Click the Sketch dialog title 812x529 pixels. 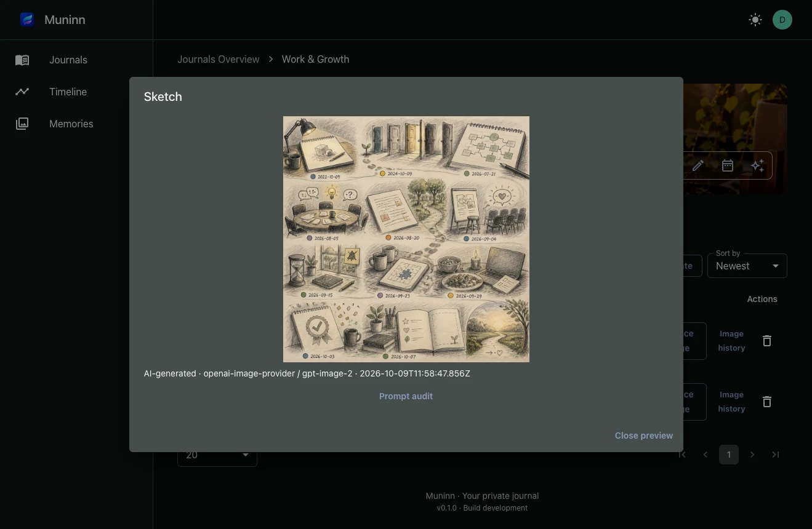163,97
